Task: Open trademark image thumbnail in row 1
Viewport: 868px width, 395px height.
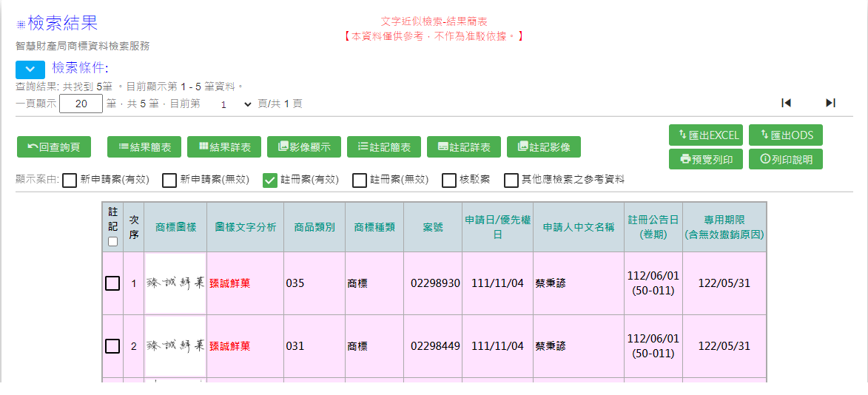Action: (175, 283)
